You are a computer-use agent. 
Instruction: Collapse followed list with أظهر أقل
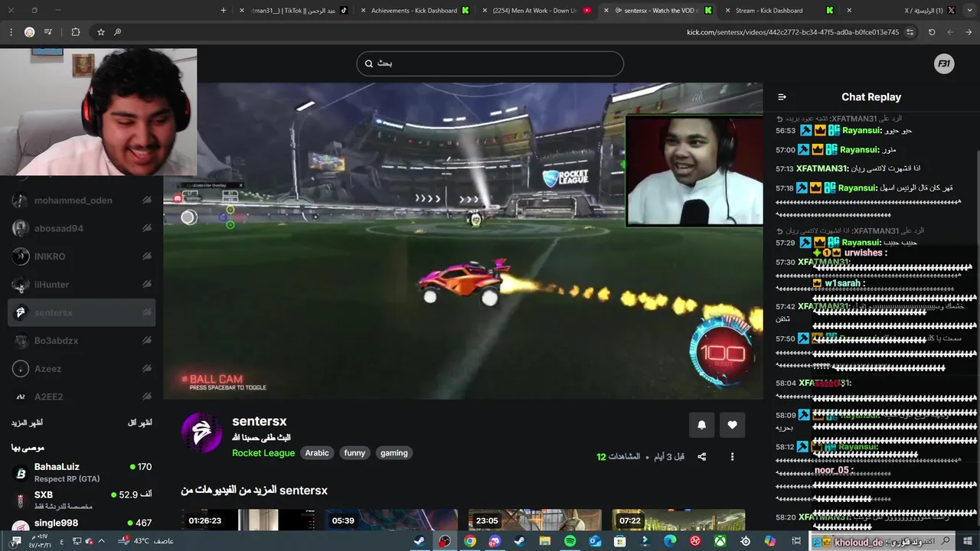pyautogui.click(x=139, y=422)
